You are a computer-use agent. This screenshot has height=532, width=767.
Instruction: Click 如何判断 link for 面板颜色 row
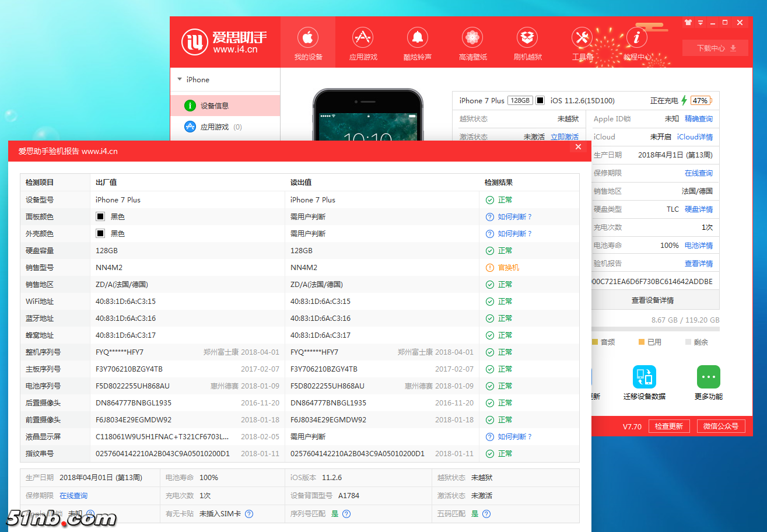pyautogui.click(x=514, y=217)
